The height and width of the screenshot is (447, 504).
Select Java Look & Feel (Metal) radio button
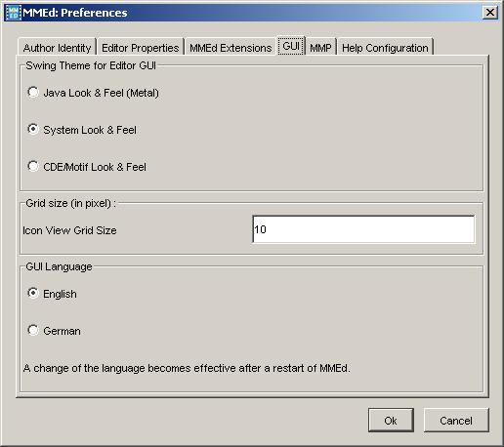coord(33,93)
